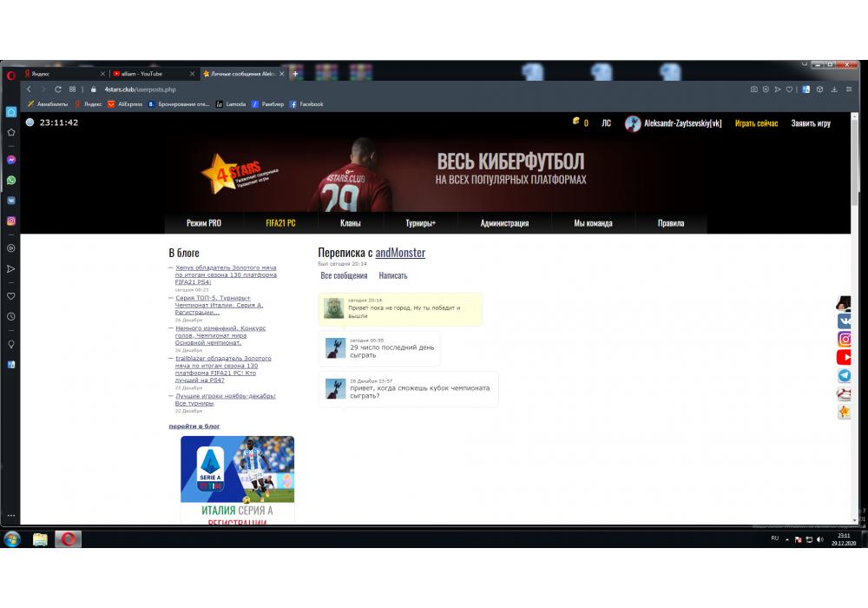Open WhatsApp from the Opera sidebar
The image size is (868, 608).
pos(11,180)
